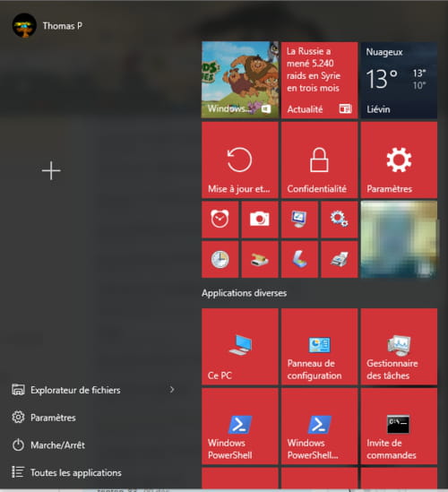Open Paramètres from left list
The width and height of the screenshot is (448, 492).
54,418
